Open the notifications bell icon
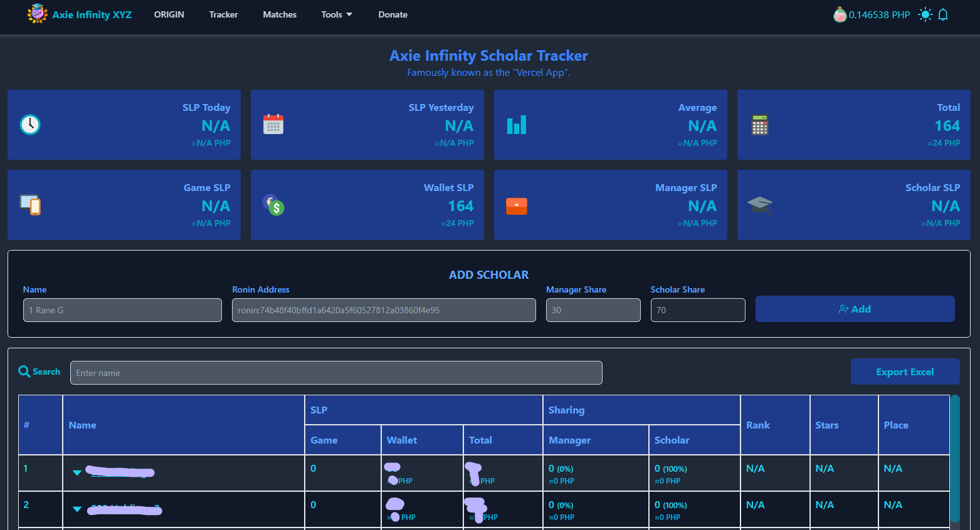The height and width of the screenshot is (530, 980). pyautogui.click(x=943, y=14)
